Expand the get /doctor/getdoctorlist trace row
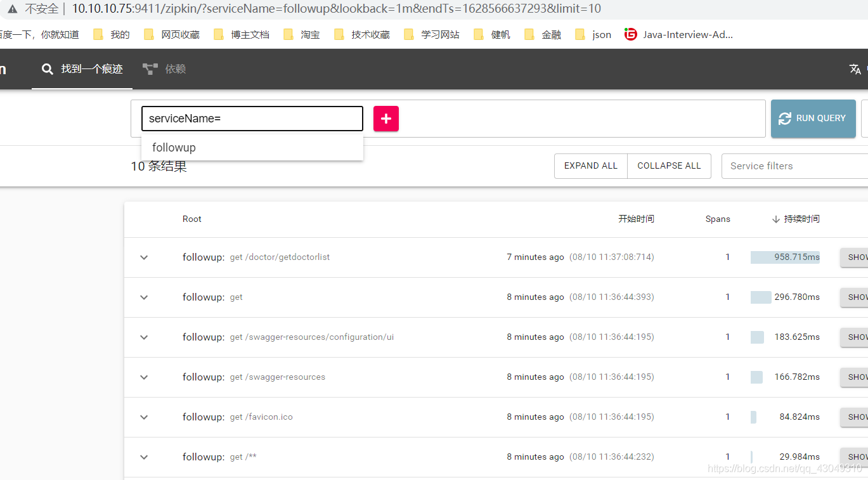 [144, 257]
